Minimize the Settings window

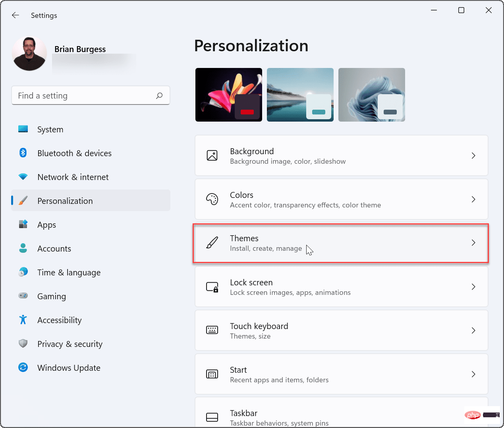click(x=434, y=10)
